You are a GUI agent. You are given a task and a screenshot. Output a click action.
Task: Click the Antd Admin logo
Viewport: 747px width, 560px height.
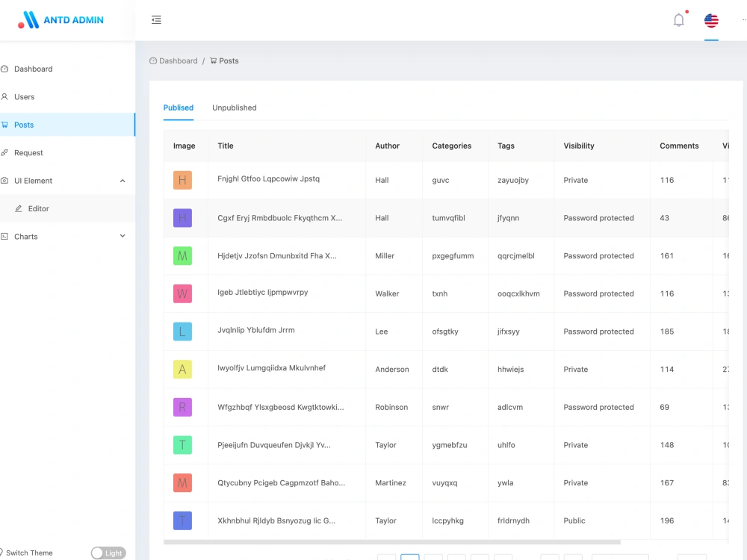point(61,20)
